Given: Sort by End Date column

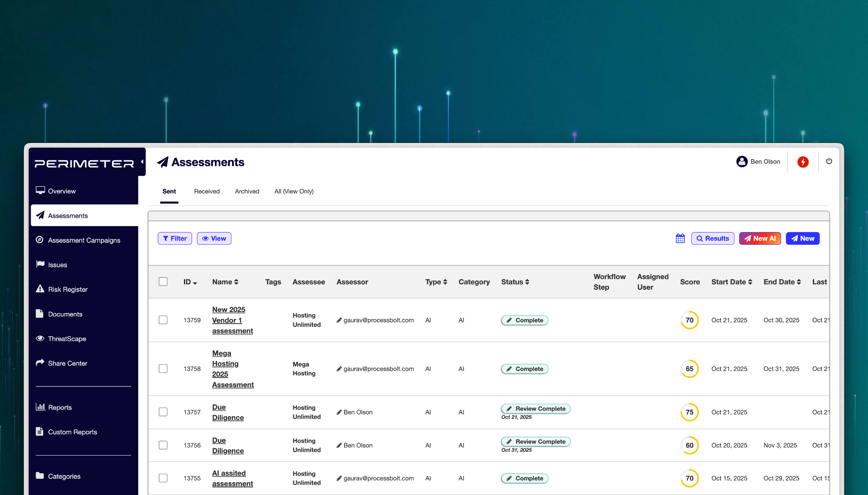Looking at the screenshot, I should pyautogui.click(x=782, y=282).
